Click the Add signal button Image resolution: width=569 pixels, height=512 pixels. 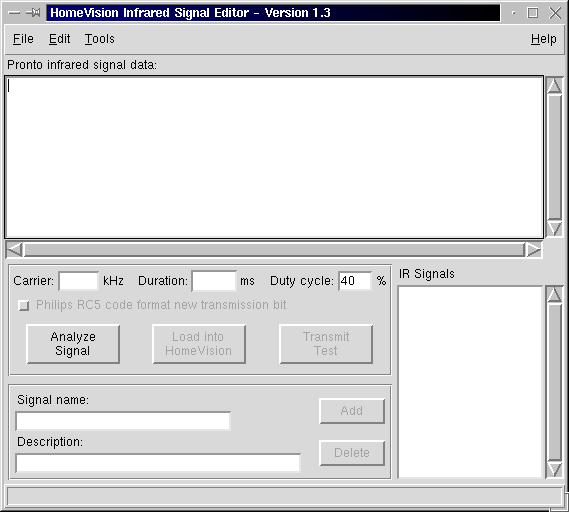(352, 411)
